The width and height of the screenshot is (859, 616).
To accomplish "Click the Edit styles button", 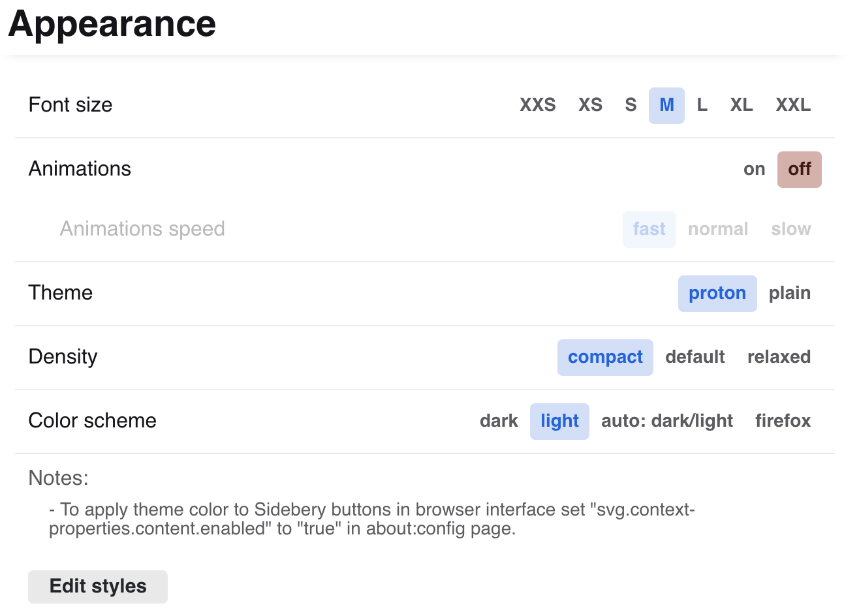I will coord(98,586).
